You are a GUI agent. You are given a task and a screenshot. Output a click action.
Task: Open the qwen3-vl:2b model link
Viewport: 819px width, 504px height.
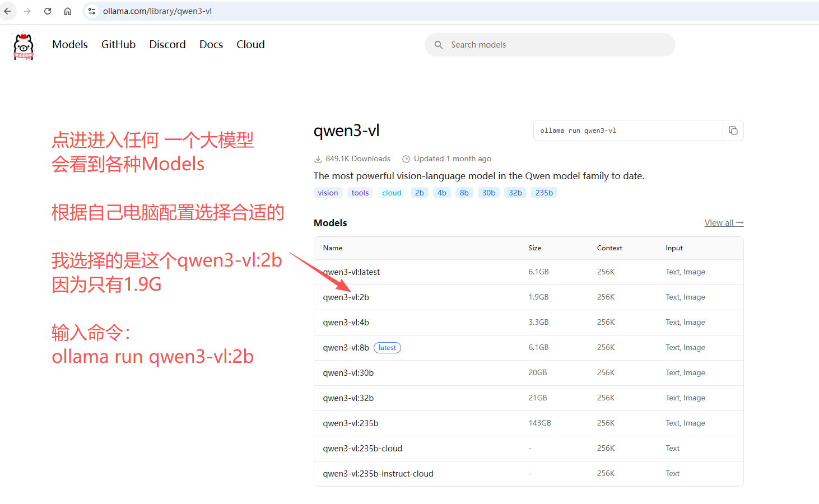coord(346,297)
